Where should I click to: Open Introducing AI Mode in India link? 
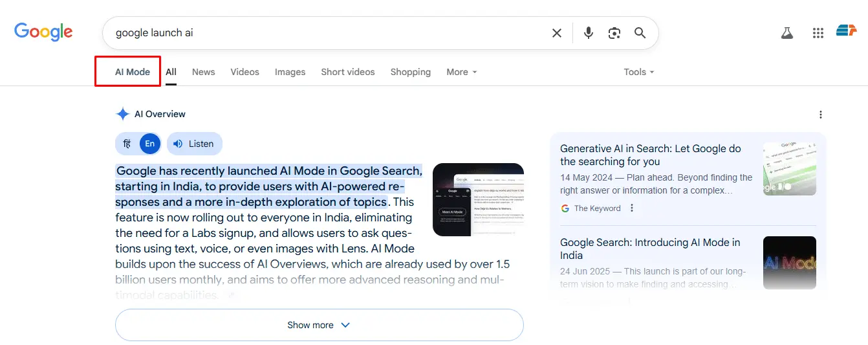pos(650,249)
